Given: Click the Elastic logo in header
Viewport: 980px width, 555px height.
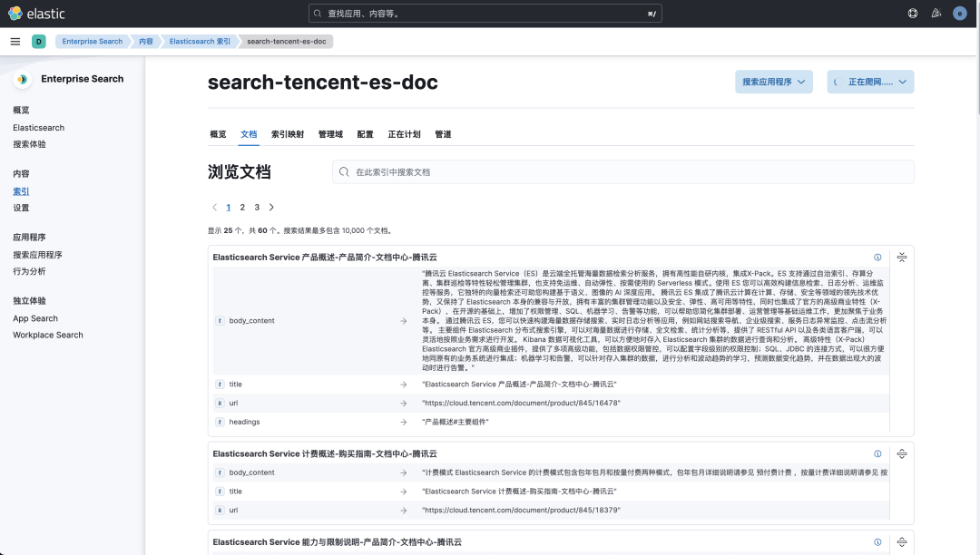Looking at the screenshot, I should point(36,13).
